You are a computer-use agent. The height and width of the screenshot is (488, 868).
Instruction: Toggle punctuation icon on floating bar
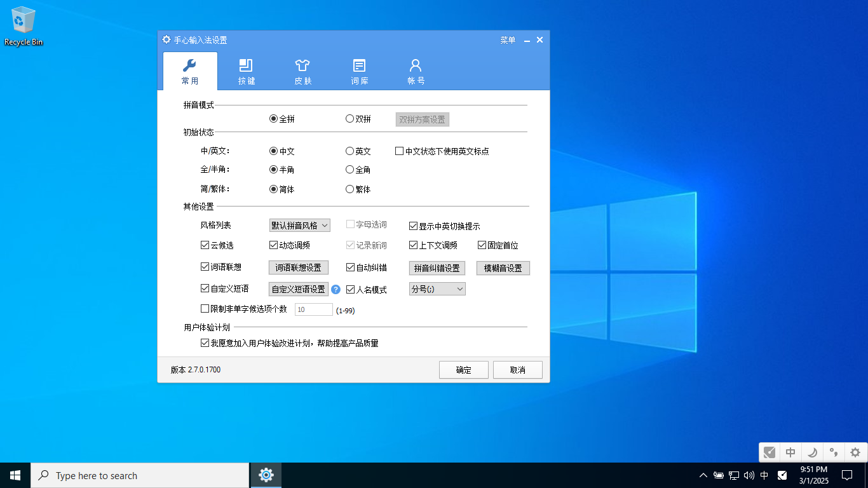click(x=834, y=452)
